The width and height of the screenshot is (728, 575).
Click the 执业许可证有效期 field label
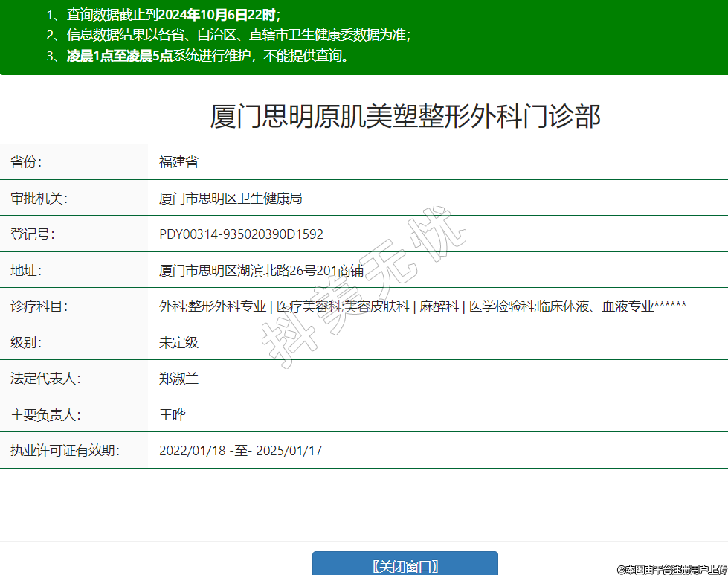(x=65, y=451)
